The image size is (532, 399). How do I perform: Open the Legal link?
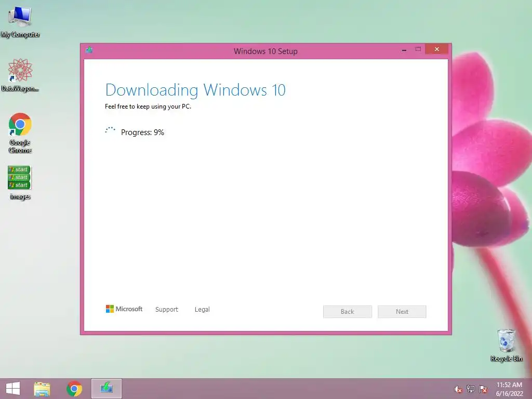[202, 310]
